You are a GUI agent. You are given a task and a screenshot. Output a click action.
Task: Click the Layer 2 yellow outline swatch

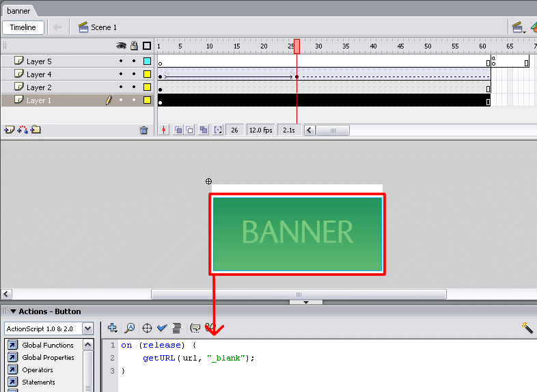tap(147, 87)
